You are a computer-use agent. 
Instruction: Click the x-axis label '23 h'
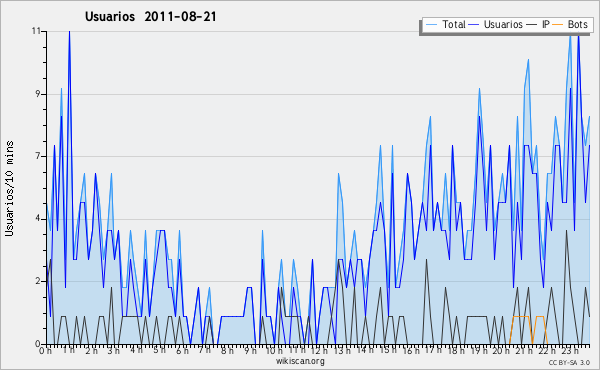[x=570, y=350]
